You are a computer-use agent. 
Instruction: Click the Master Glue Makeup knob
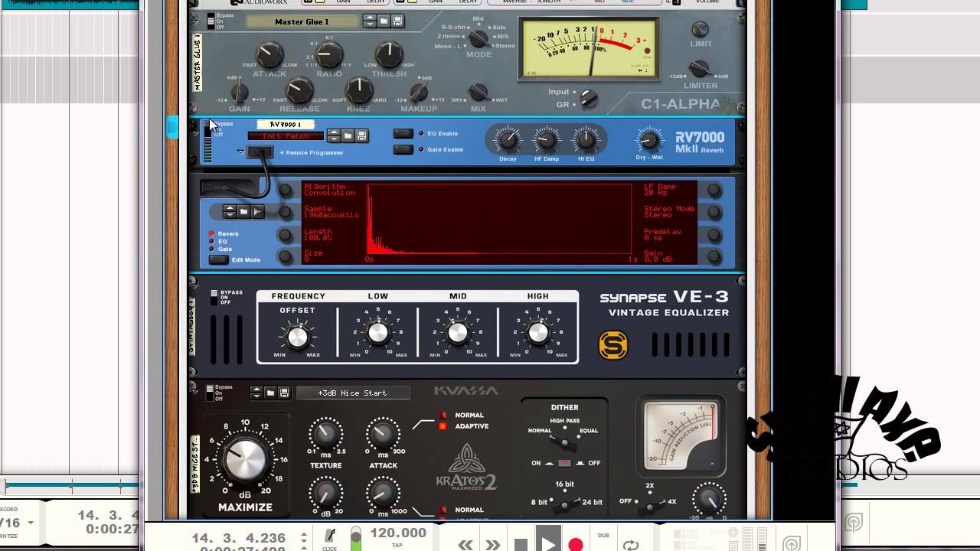[x=419, y=93]
